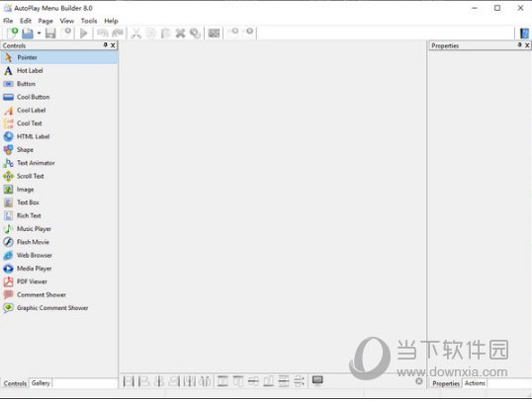
Task: Select the Text Animator control
Action: pos(59,163)
